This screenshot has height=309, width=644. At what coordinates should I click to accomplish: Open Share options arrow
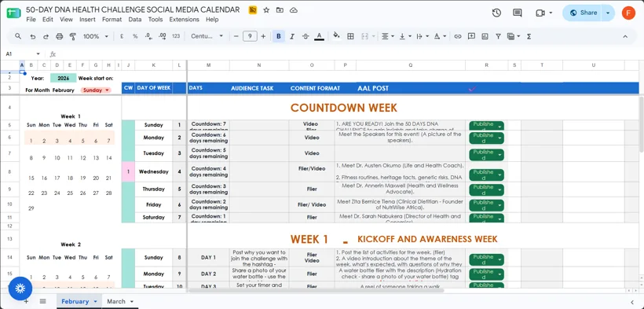[x=608, y=13]
